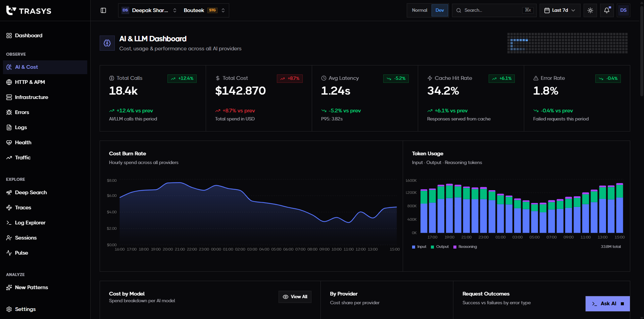Image resolution: width=644 pixels, height=319 pixels.
Task: Click the 34.2% Cache Hit Rate value
Action: coord(443,91)
